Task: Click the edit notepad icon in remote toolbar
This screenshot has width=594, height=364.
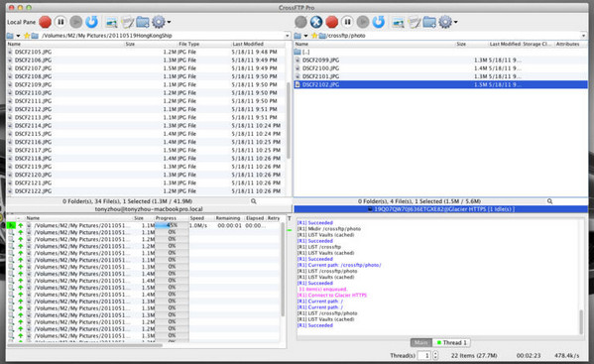Action: pos(415,23)
